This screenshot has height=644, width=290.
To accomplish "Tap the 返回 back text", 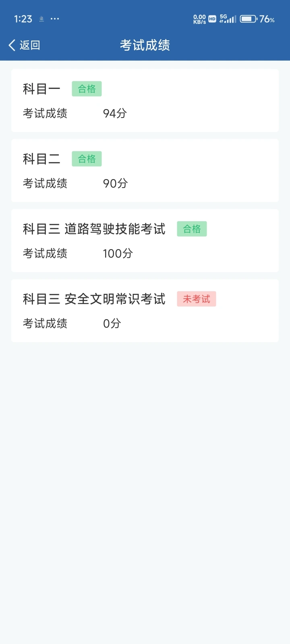I will pyautogui.click(x=30, y=45).
